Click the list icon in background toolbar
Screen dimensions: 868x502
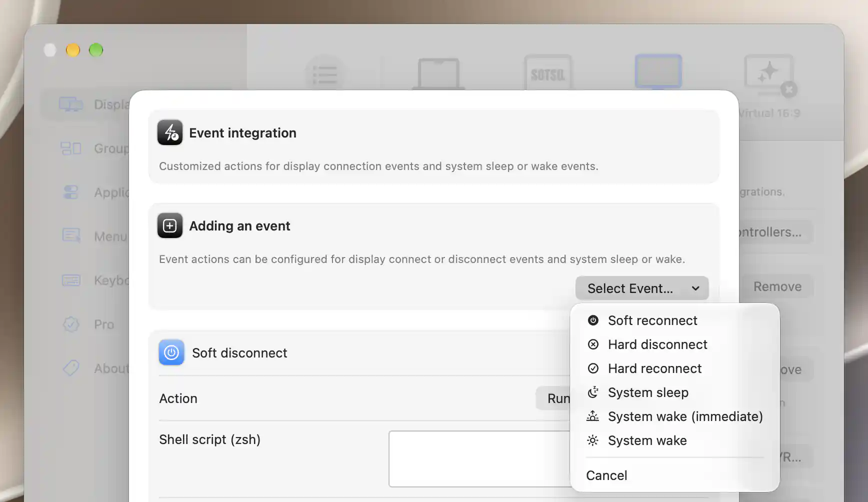point(325,73)
